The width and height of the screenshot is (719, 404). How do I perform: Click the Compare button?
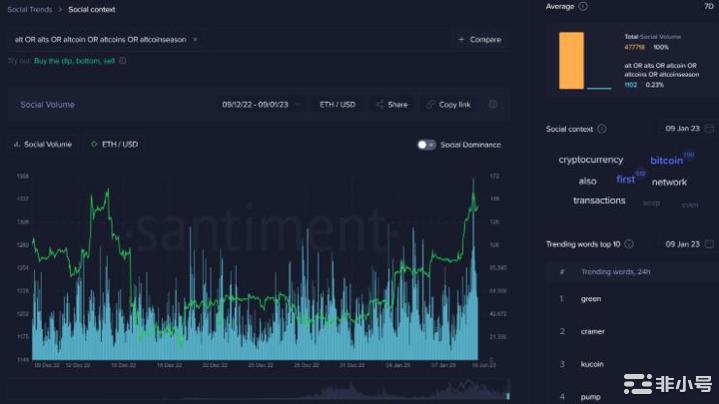[478, 40]
